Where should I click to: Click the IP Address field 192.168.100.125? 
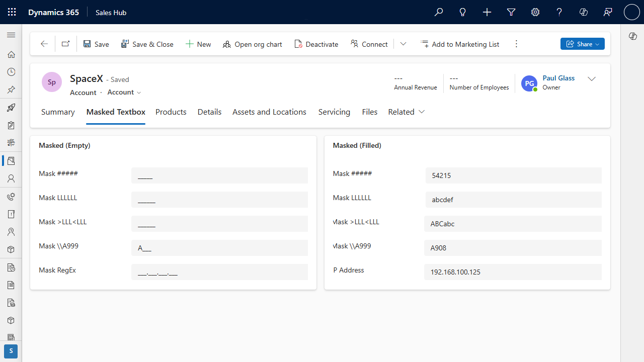[x=513, y=272]
